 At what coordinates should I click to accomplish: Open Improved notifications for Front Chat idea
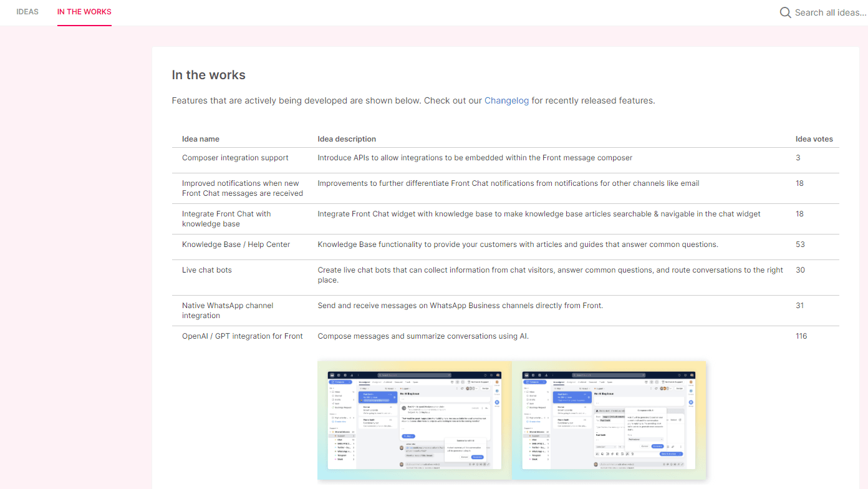click(x=243, y=188)
